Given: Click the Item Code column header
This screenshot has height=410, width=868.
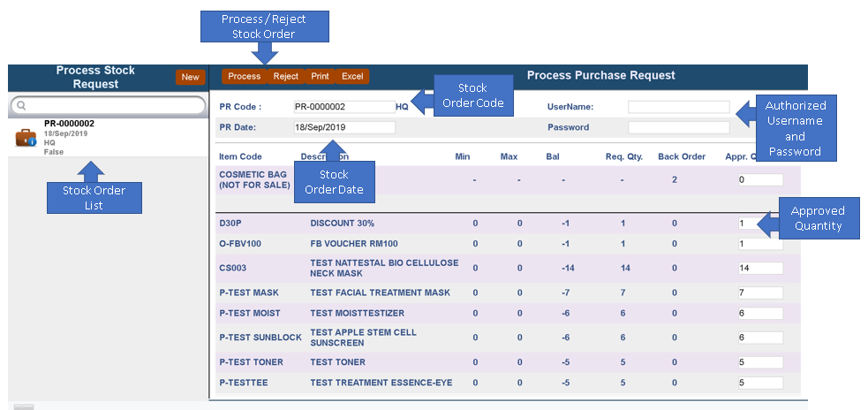Looking at the screenshot, I should (x=240, y=156).
